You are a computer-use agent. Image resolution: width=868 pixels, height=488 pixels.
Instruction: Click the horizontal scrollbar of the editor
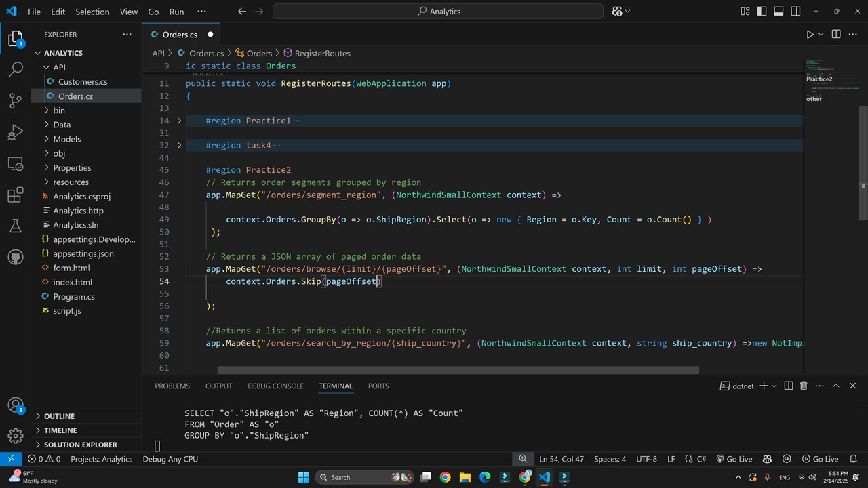(458, 371)
